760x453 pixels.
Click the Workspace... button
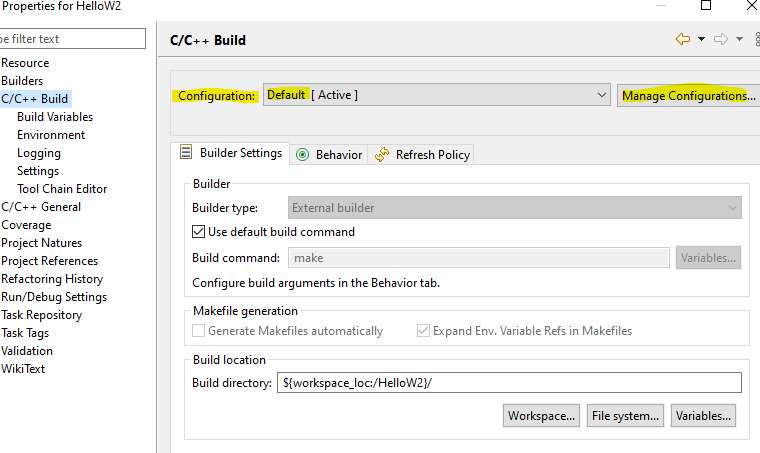click(541, 416)
